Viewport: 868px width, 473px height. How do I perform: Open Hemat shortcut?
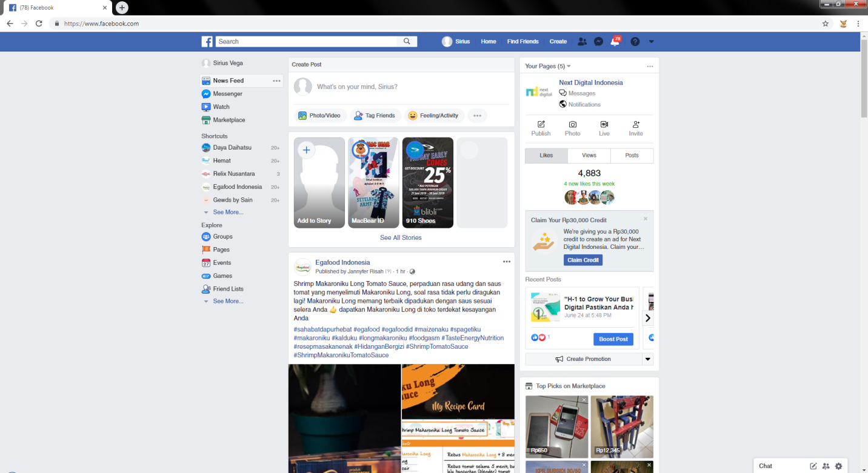click(x=222, y=160)
